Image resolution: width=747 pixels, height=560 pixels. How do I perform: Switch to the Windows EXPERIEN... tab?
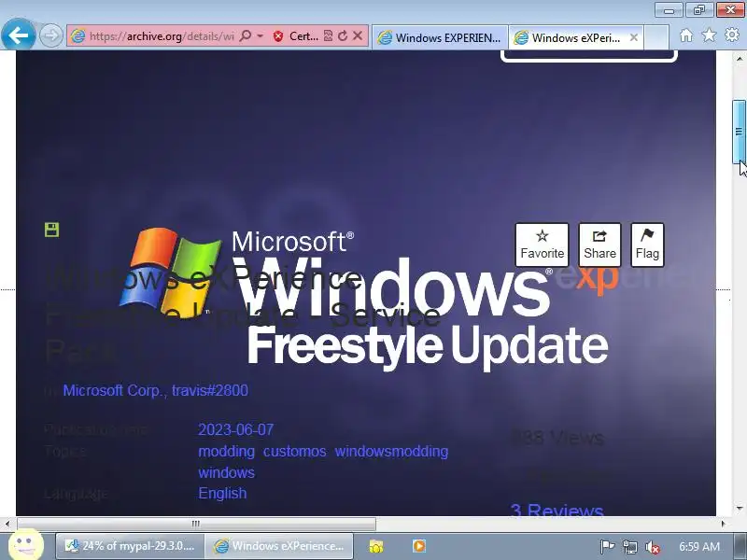[440, 37]
